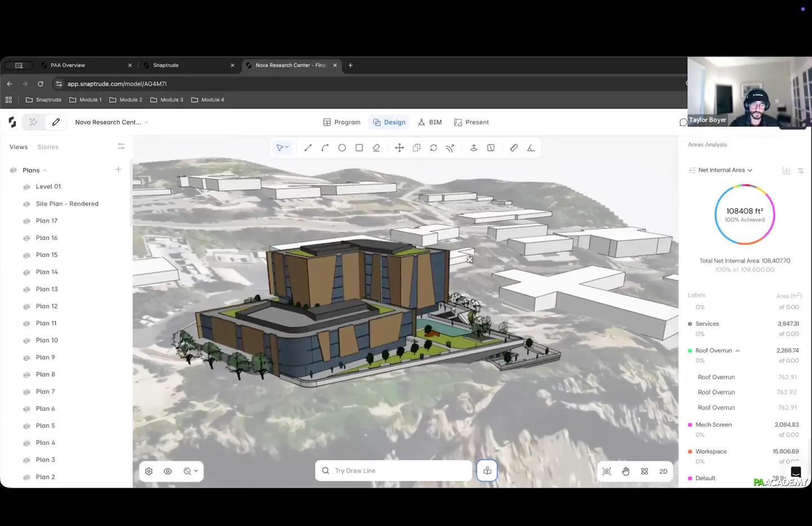Collapse the Roof Overrun group
Screen dimensions: 812x526
[738, 351]
